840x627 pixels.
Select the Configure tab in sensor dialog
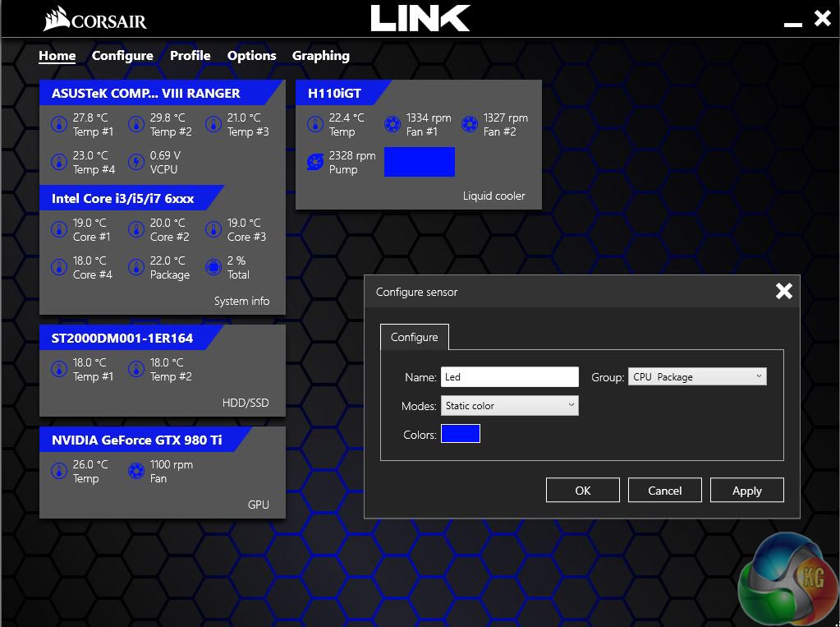pos(414,337)
